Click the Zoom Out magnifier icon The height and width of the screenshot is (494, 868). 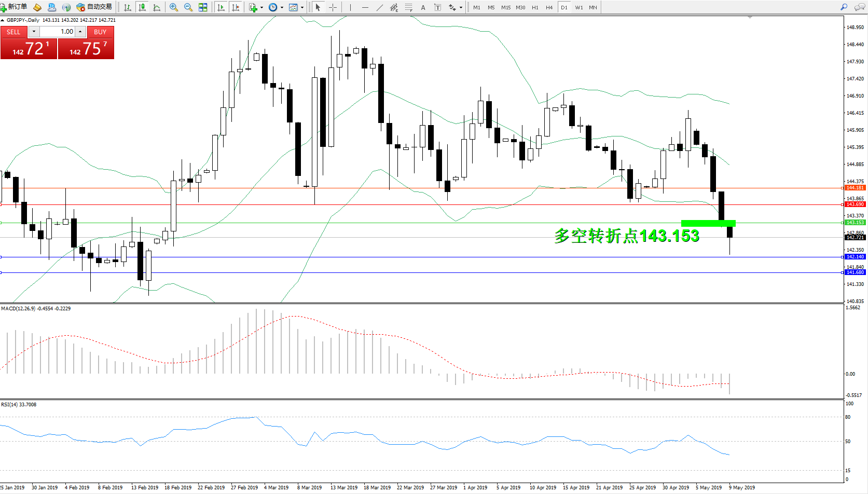click(x=188, y=7)
